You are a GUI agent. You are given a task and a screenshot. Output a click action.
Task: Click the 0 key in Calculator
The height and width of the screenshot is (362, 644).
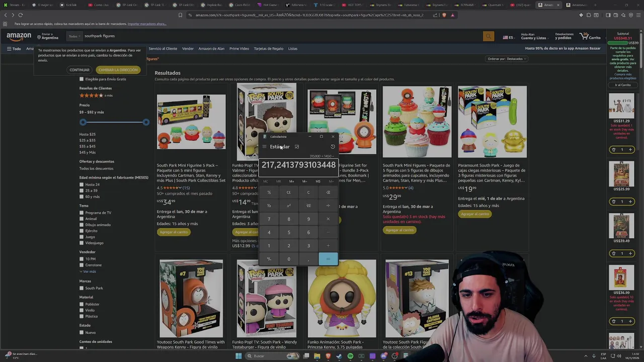pyautogui.click(x=289, y=259)
